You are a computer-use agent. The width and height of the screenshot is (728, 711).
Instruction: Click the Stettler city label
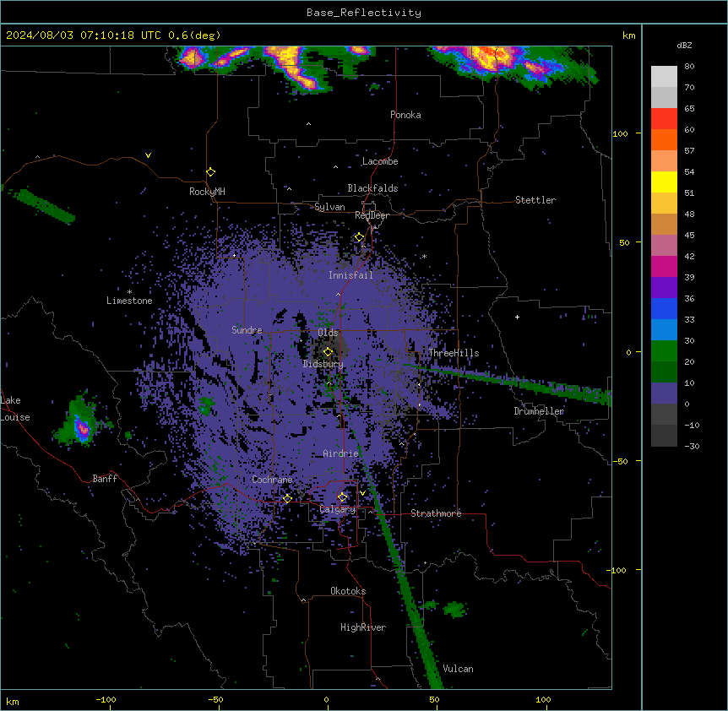[535, 200]
